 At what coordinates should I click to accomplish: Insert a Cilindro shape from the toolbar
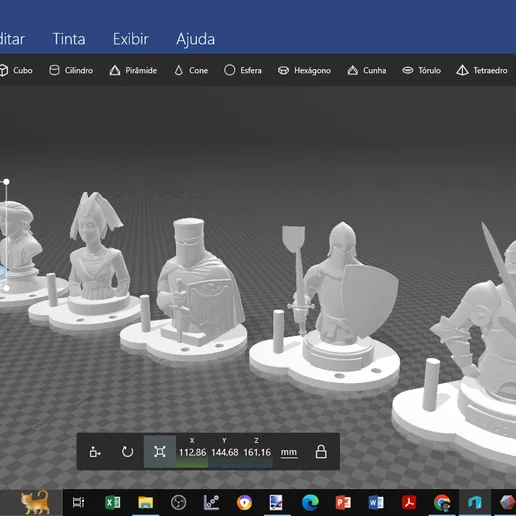(x=71, y=70)
